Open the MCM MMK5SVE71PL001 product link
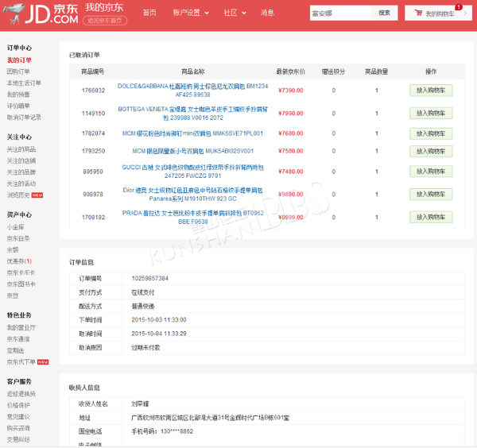This screenshot has width=477, height=448. click(x=192, y=133)
